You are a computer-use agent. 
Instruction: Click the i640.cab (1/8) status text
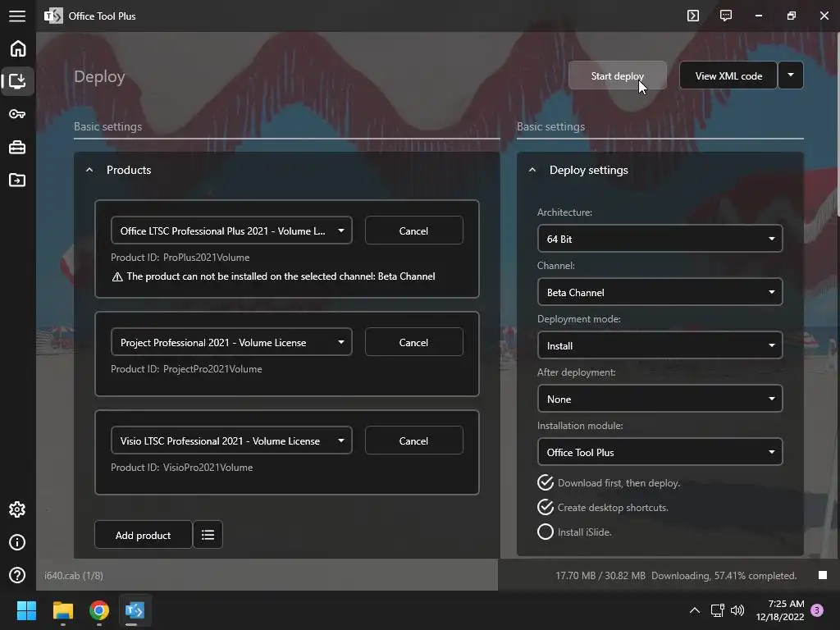tap(73, 575)
